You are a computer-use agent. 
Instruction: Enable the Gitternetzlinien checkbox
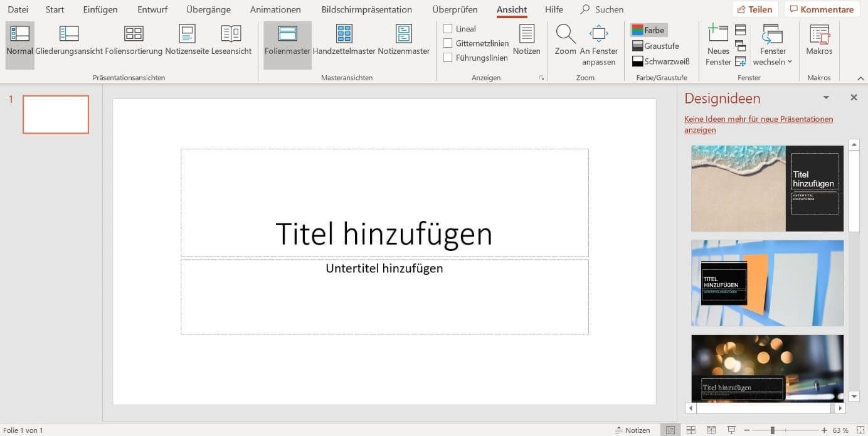click(448, 43)
